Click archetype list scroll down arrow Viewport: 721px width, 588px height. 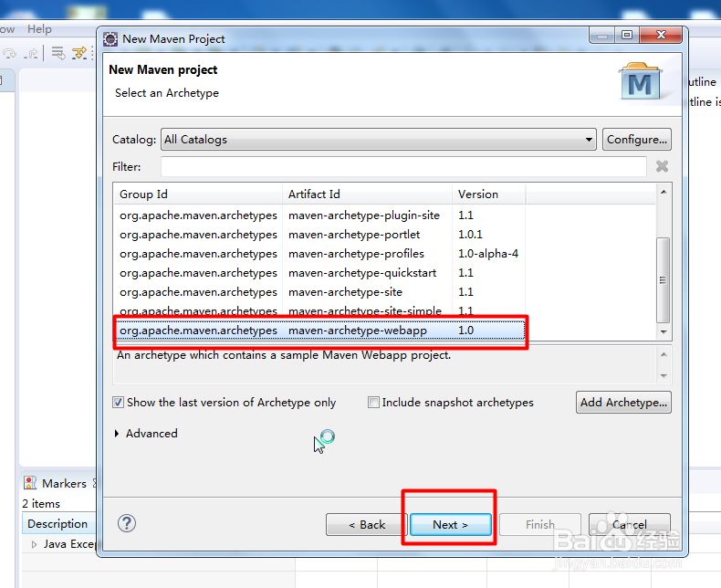[664, 331]
